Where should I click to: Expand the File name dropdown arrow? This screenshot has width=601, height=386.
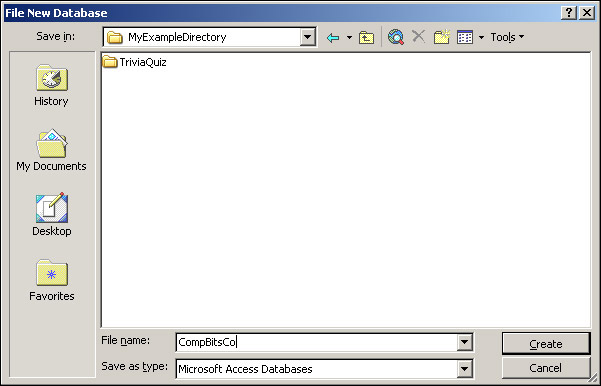pos(464,342)
